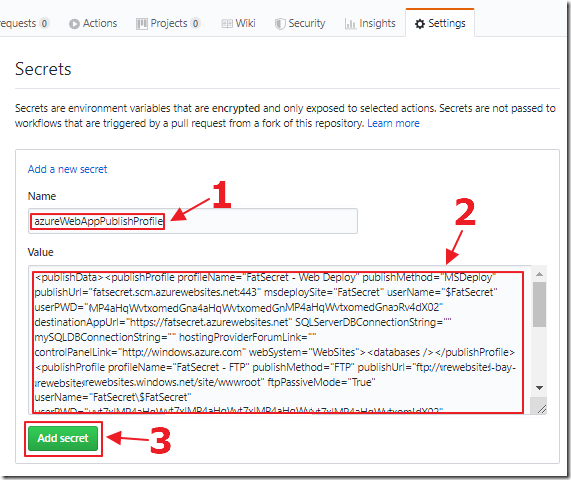
Task: Click the Add a new secret link
Action: (x=67, y=169)
